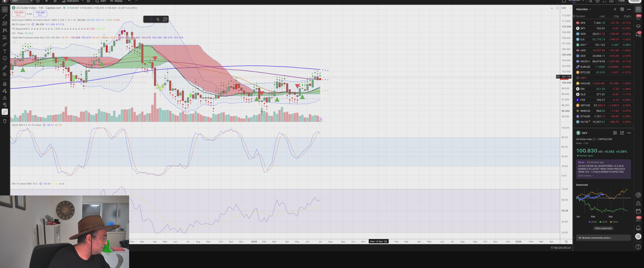Click the Trade button
The image size is (644, 268).
coord(622,1)
